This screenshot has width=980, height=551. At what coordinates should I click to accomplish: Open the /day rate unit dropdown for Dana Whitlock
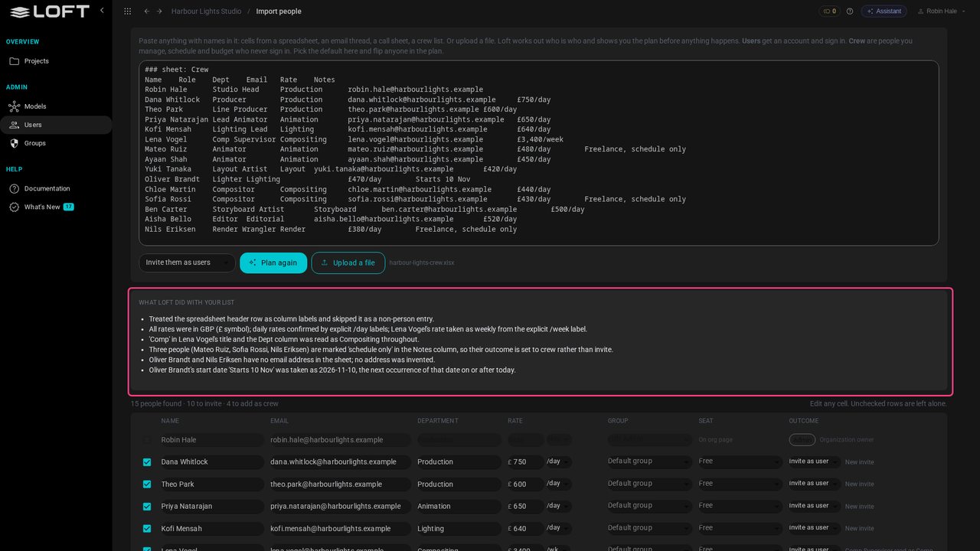[x=559, y=462]
